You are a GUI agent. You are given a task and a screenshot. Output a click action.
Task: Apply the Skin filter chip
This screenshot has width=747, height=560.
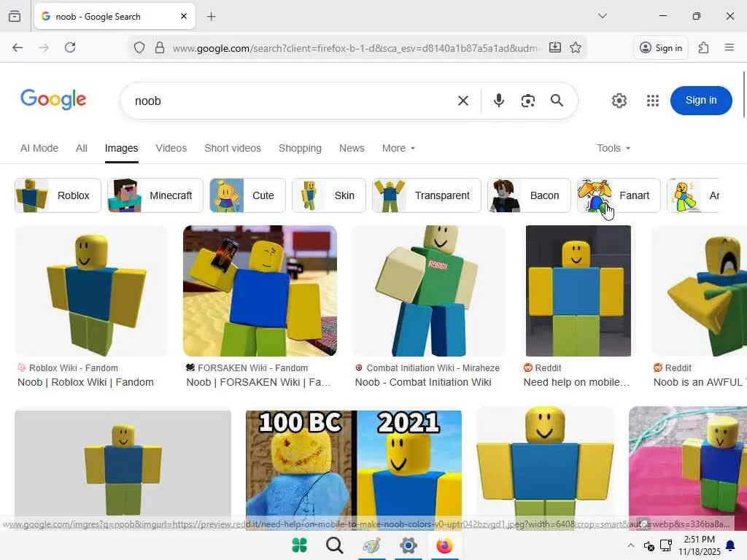point(329,195)
